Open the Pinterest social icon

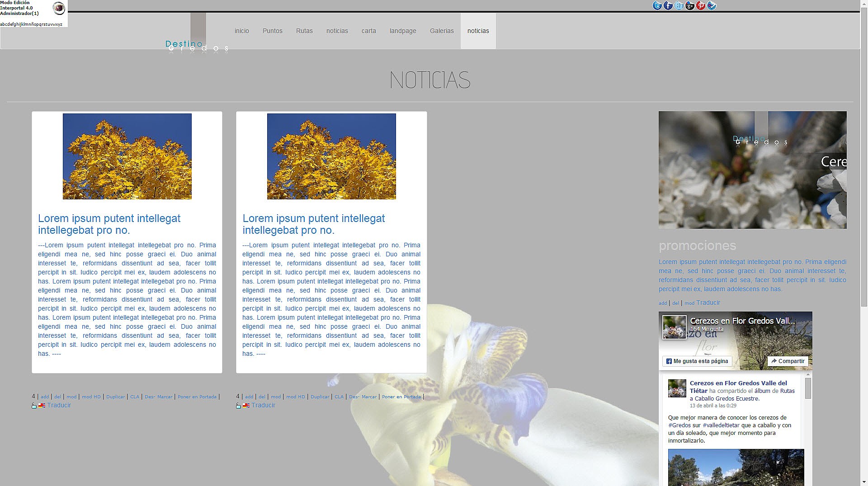pyautogui.click(x=701, y=5)
